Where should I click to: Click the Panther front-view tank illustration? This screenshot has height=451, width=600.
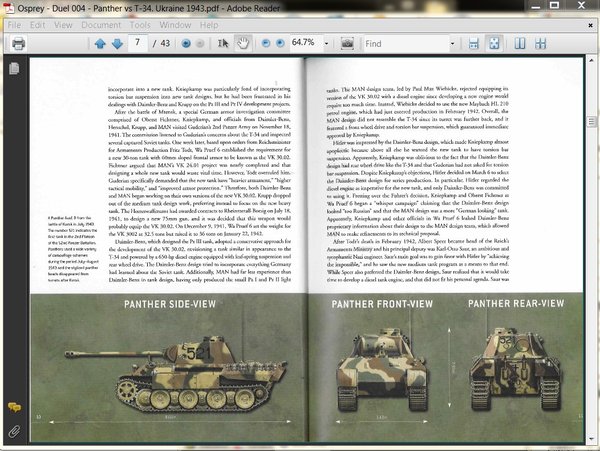coord(382,370)
